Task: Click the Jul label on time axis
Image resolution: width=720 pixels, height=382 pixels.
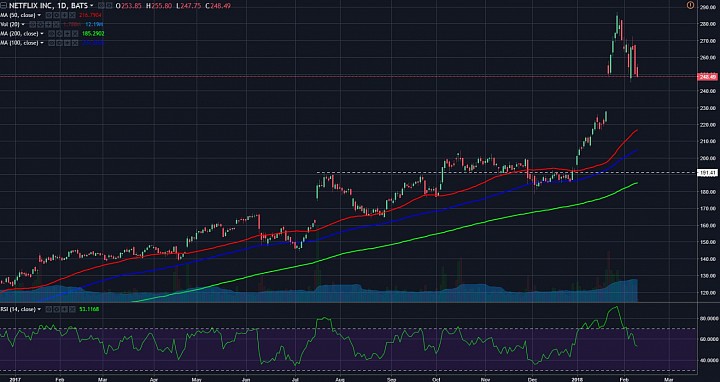Action: point(296,379)
